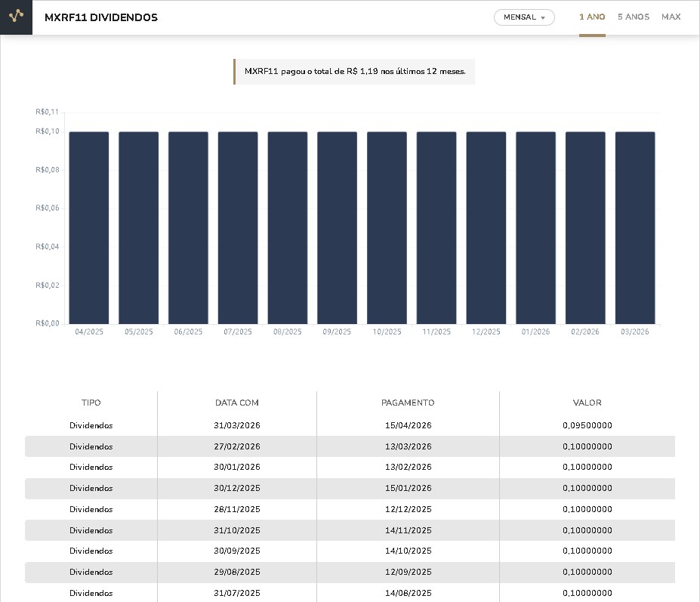Switch to the 1 ANO tab

[x=592, y=17]
